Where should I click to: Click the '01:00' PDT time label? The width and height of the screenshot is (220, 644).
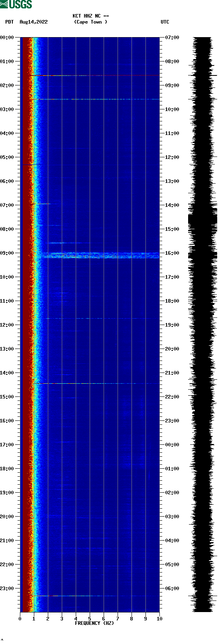click(7, 61)
